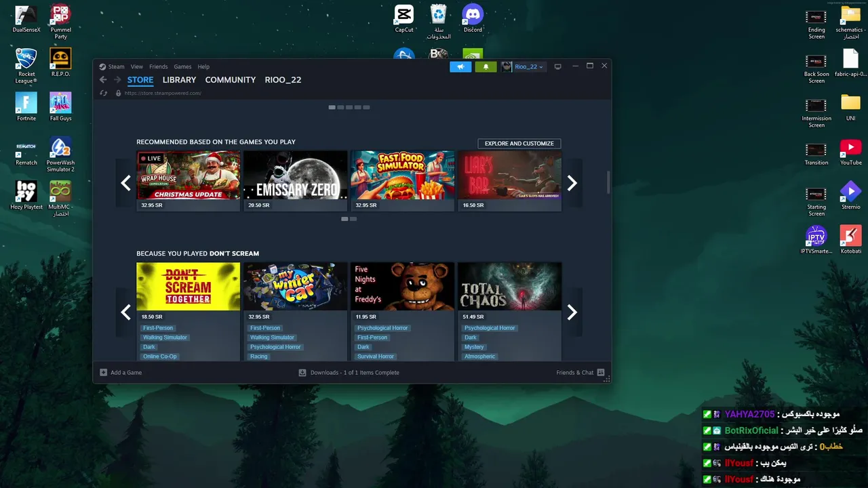The width and height of the screenshot is (868, 488).
Task: Click Survival Horror tag under Five Nights
Action: click(x=376, y=357)
